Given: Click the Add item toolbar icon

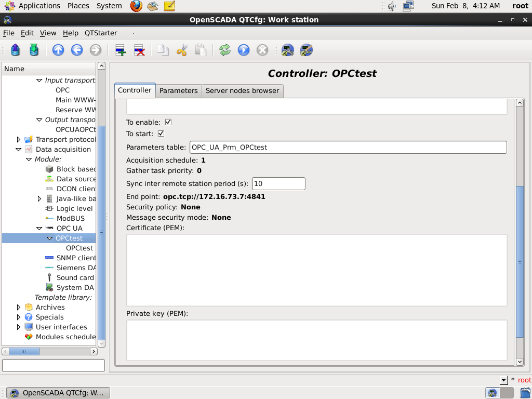Looking at the screenshot, I should tap(121, 50).
